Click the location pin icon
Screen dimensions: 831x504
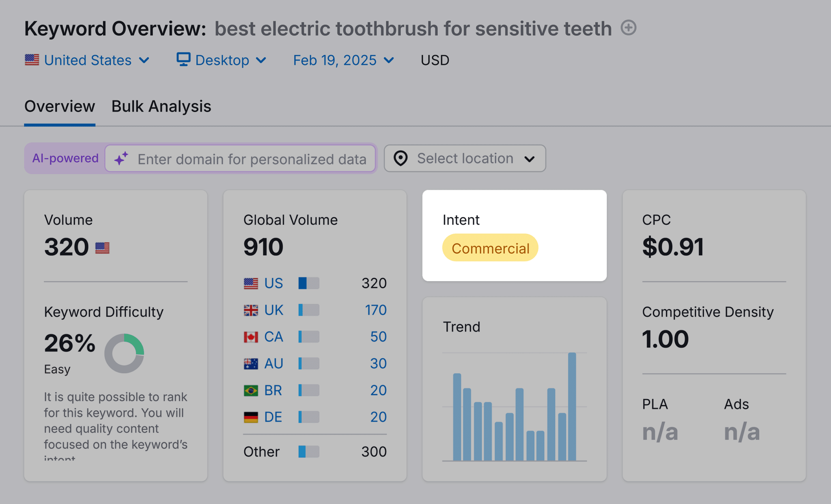(x=400, y=158)
